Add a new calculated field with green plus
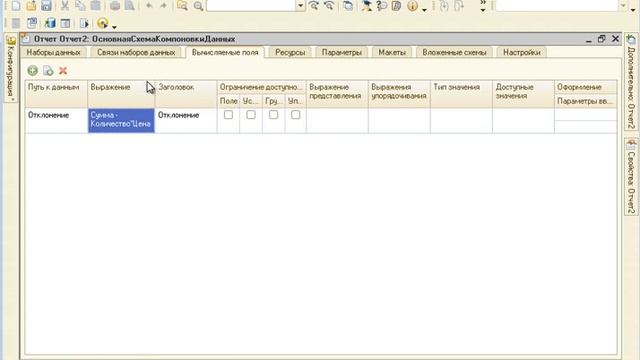This screenshot has height=360, width=640. [x=33, y=71]
